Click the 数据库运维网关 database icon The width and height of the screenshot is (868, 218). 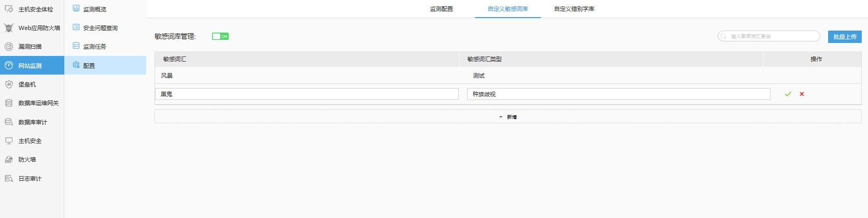coord(9,103)
